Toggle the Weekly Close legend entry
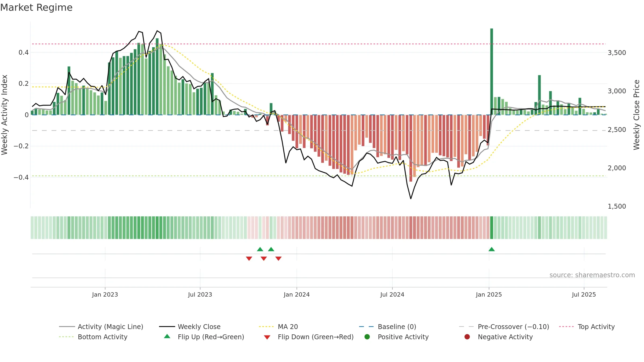 click(190, 327)
